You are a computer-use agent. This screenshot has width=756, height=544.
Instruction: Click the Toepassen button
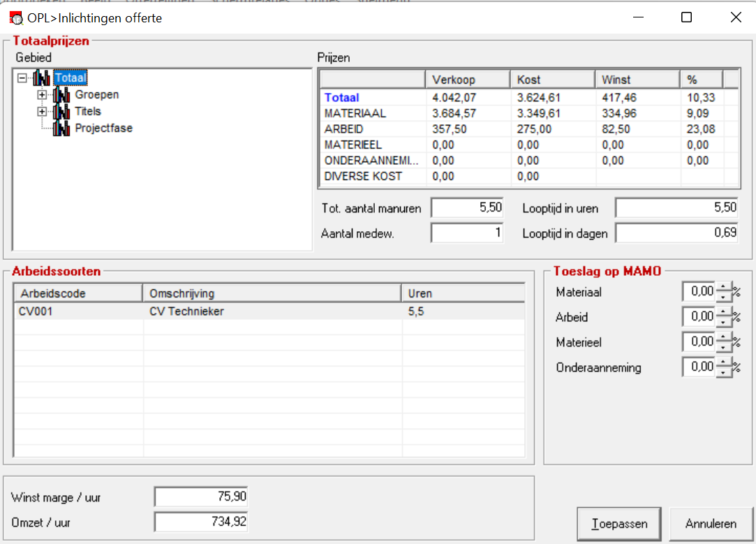pos(619,524)
